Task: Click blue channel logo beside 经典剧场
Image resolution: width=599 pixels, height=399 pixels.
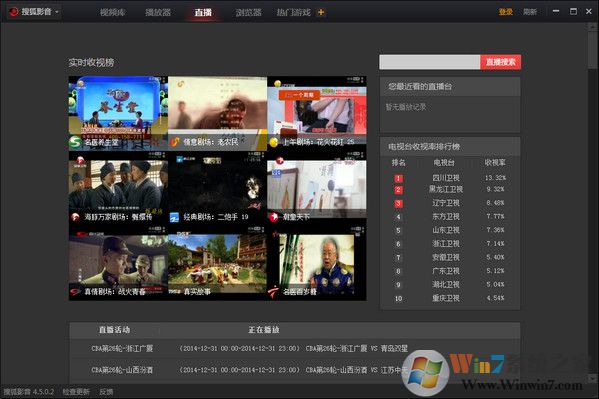Action: point(175,217)
